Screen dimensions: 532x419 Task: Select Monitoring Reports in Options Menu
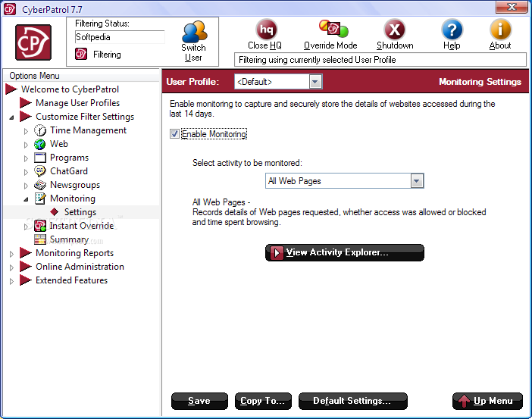coord(74,253)
